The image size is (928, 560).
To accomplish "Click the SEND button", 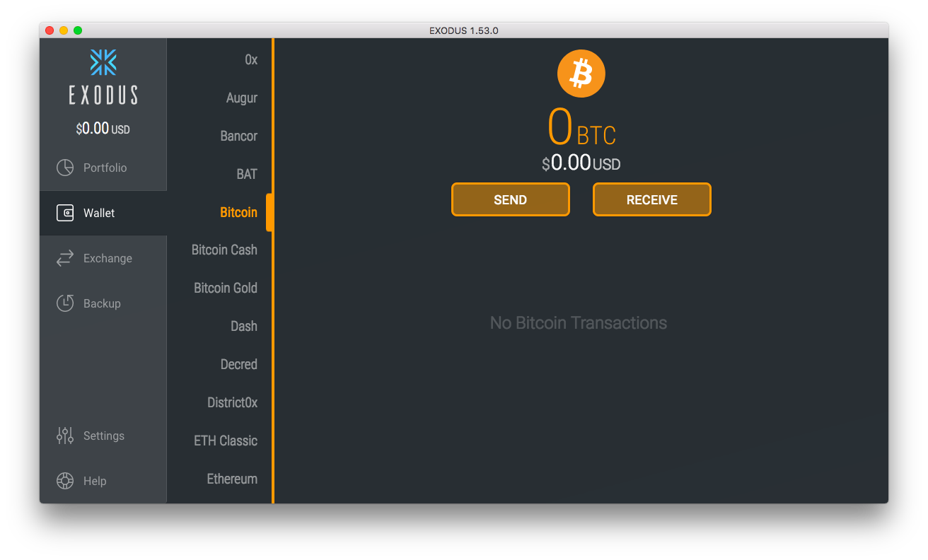I will (511, 199).
